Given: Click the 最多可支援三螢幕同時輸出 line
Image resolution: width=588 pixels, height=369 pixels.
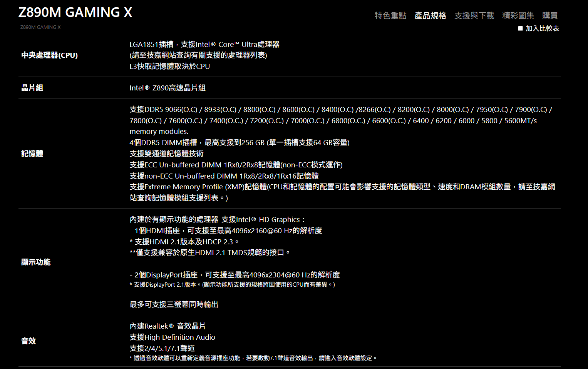Looking at the screenshot, I should tap(174, 304).
